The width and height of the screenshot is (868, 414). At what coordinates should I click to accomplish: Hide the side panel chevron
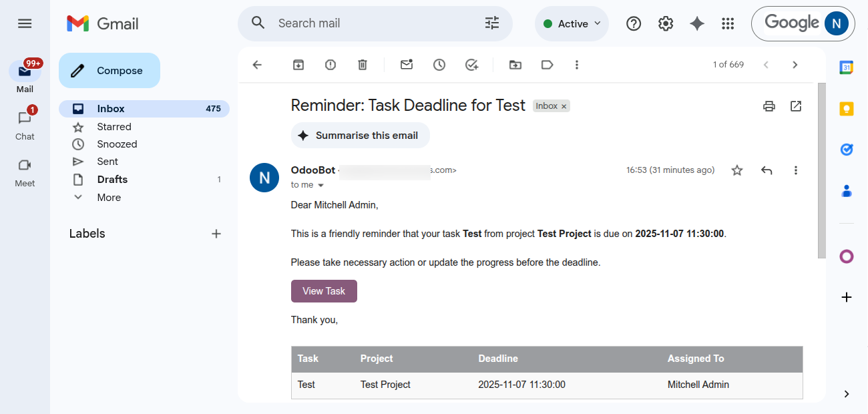pyautogui.click(x=847, y=394)
